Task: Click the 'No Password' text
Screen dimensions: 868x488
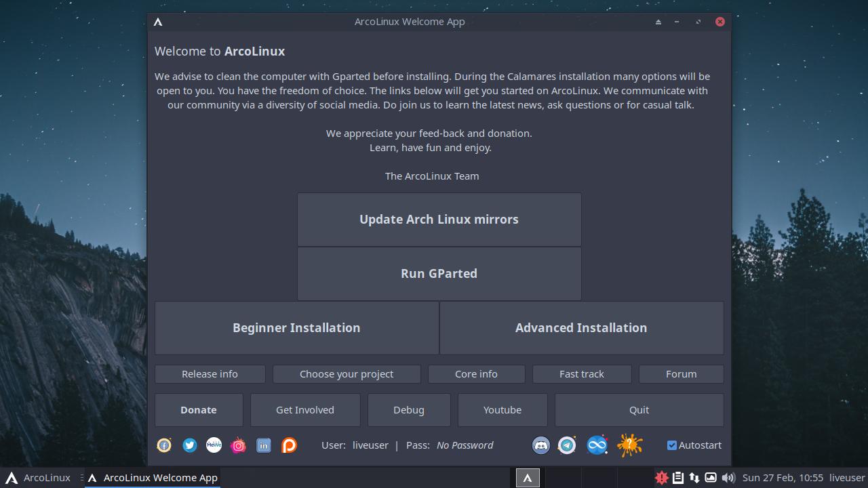Action: point(465,445)
